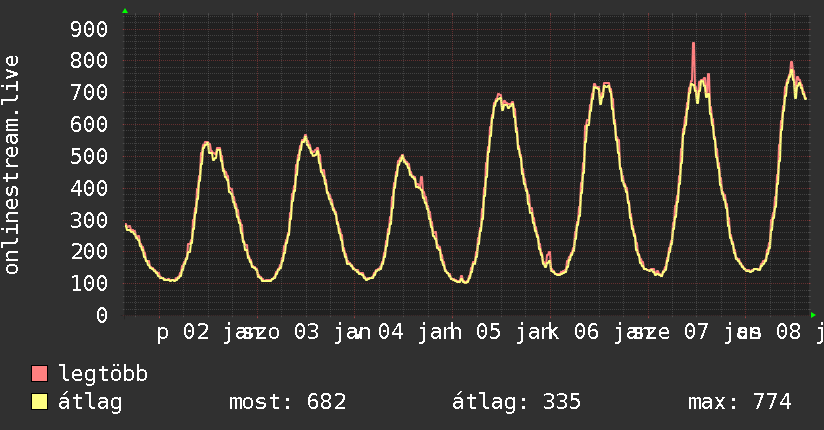
Task: Click the y-axis label 0
Action: tap(102, 315)
